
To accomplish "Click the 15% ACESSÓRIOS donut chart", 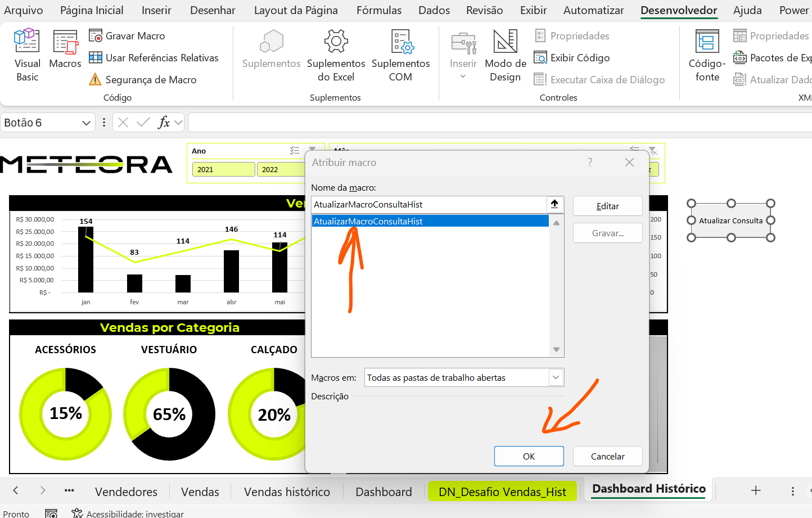I will pyautogui.click(x=66, y=414).
